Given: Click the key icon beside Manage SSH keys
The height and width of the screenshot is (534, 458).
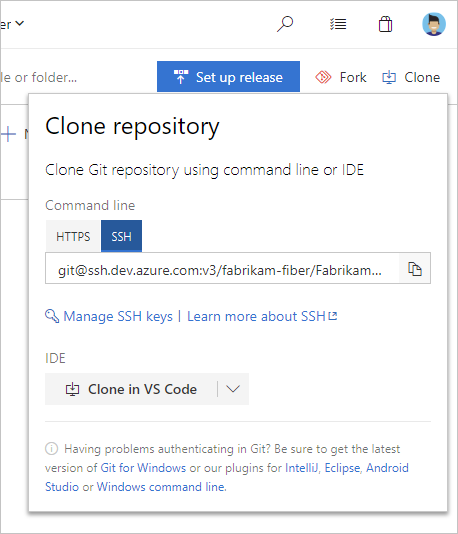Looking at the screenshot, I should pos(52,316).
